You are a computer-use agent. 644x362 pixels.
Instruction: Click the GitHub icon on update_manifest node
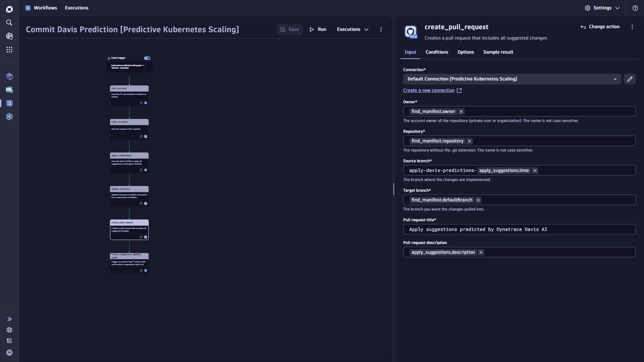coord(146,203)
